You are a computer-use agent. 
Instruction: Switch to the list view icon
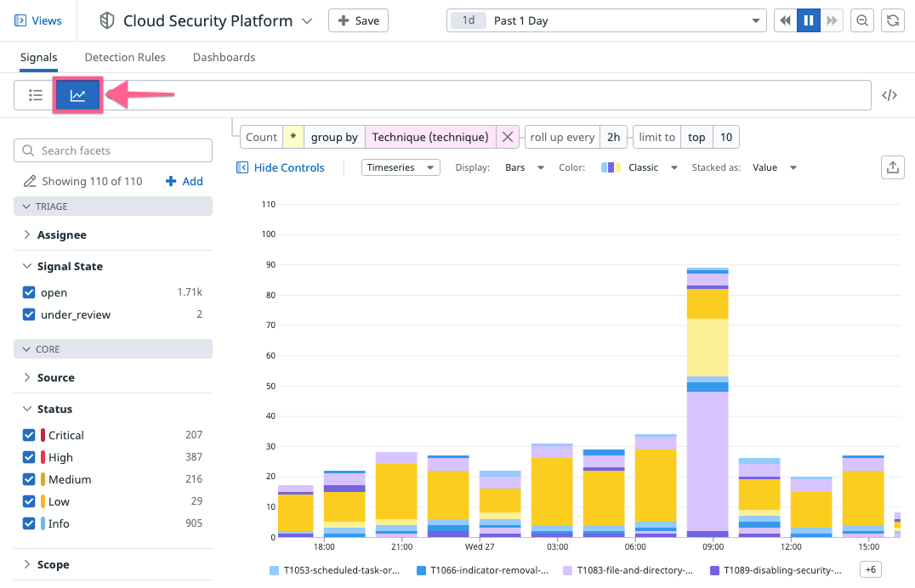[x=35, y=95]
